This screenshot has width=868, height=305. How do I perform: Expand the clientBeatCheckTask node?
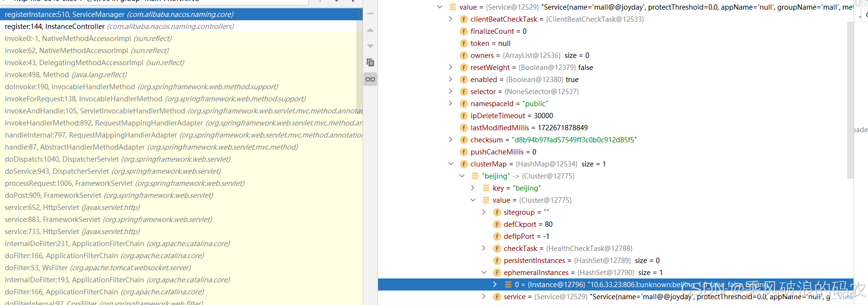click(x=450, y=19)
